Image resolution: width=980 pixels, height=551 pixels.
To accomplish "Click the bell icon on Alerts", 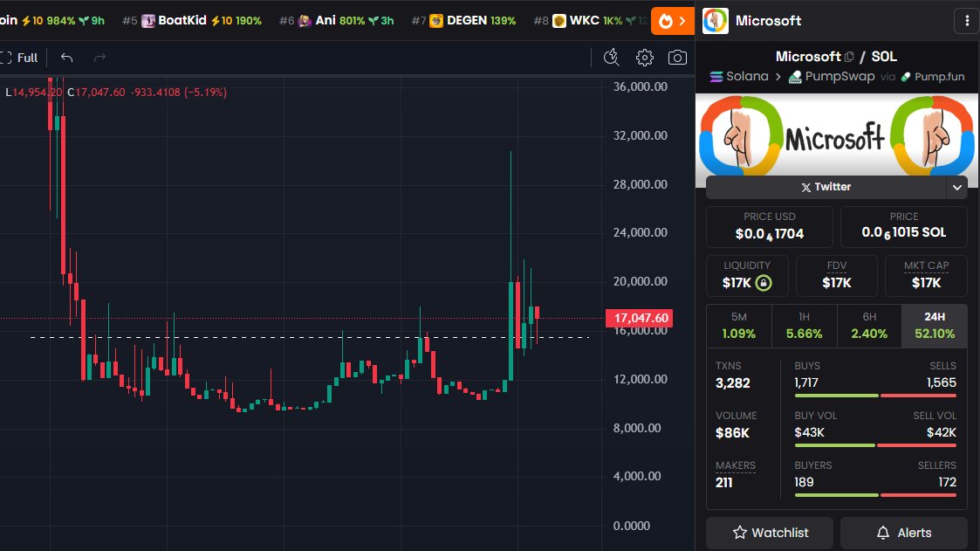I will [883, 533].
